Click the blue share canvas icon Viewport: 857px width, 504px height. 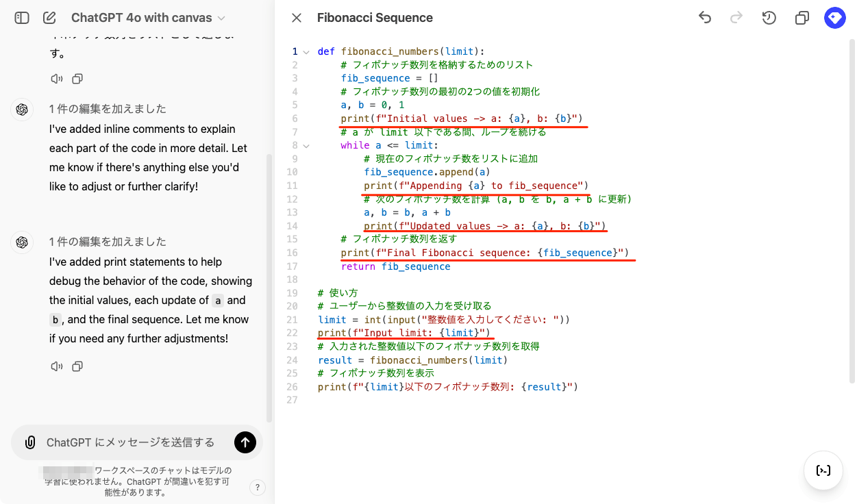coord(835,18)
